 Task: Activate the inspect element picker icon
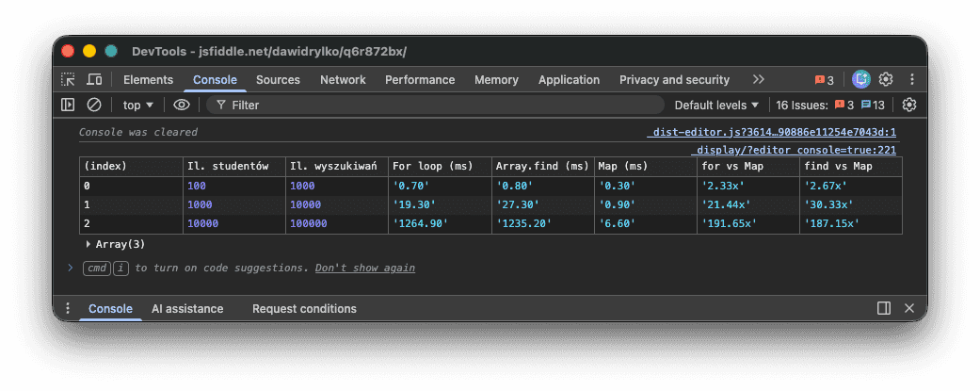click(69, 80)
